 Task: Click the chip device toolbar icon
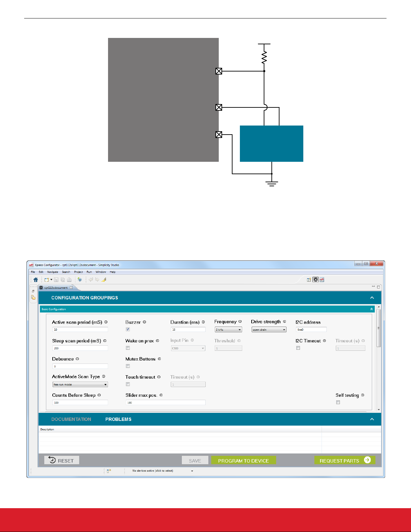coord(80,280)
